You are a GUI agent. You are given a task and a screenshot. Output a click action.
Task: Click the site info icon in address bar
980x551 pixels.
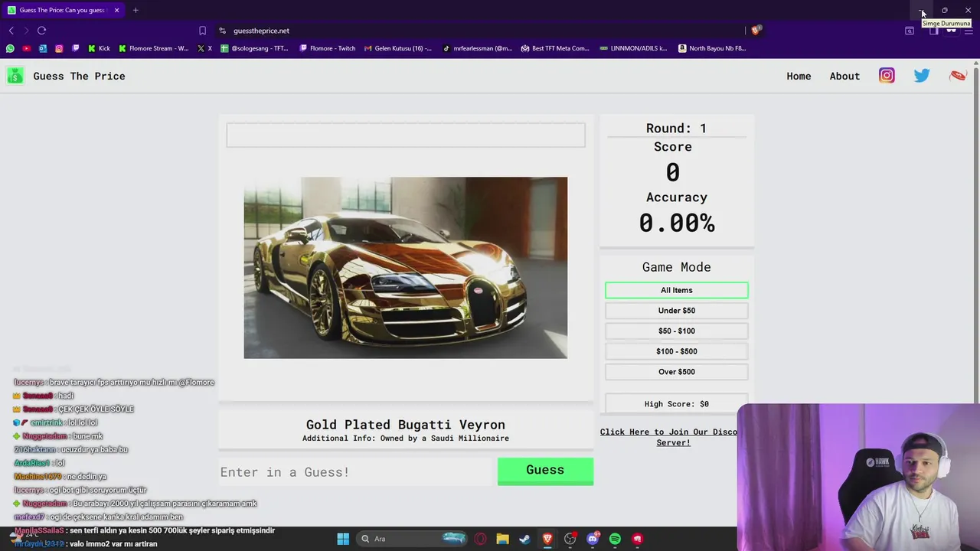[222, 31]
